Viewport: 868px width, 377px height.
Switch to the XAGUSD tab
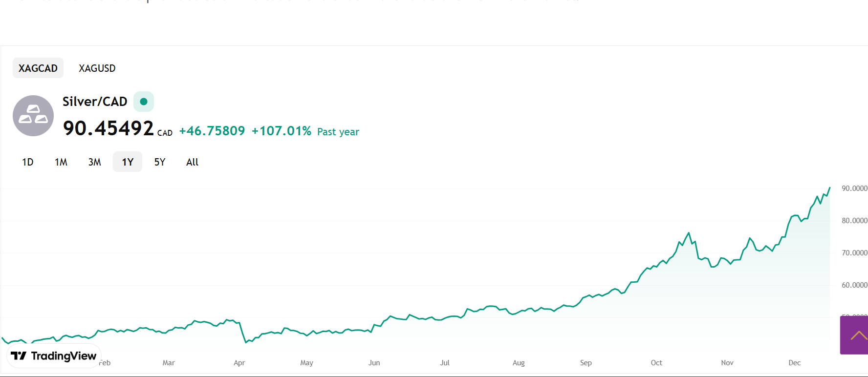point(97,68)
